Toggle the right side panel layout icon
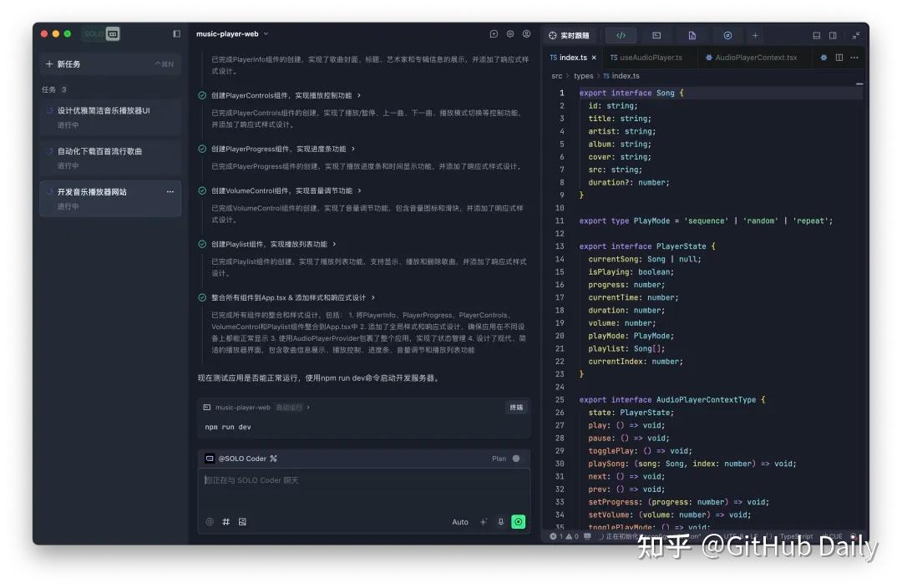The width and height of the screenshot is (902, 588). pyautogui.click(x=833, y=36)
